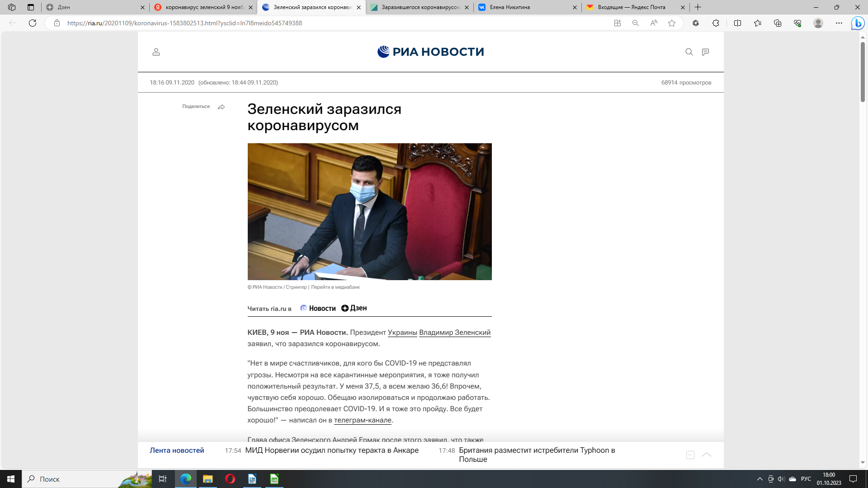Screen dimensions: 868x488
Task: Open Task View on the taskbar
Action: click(x=163, y=479)
